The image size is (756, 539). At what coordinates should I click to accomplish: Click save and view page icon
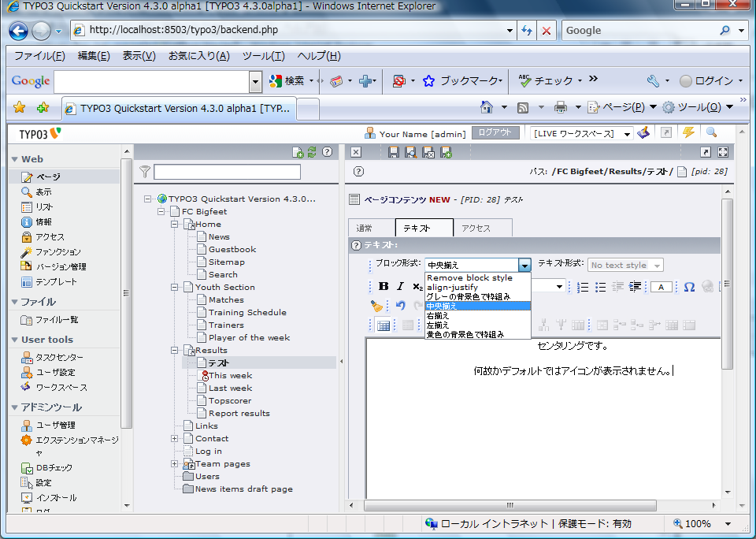[x=411, y=153]
